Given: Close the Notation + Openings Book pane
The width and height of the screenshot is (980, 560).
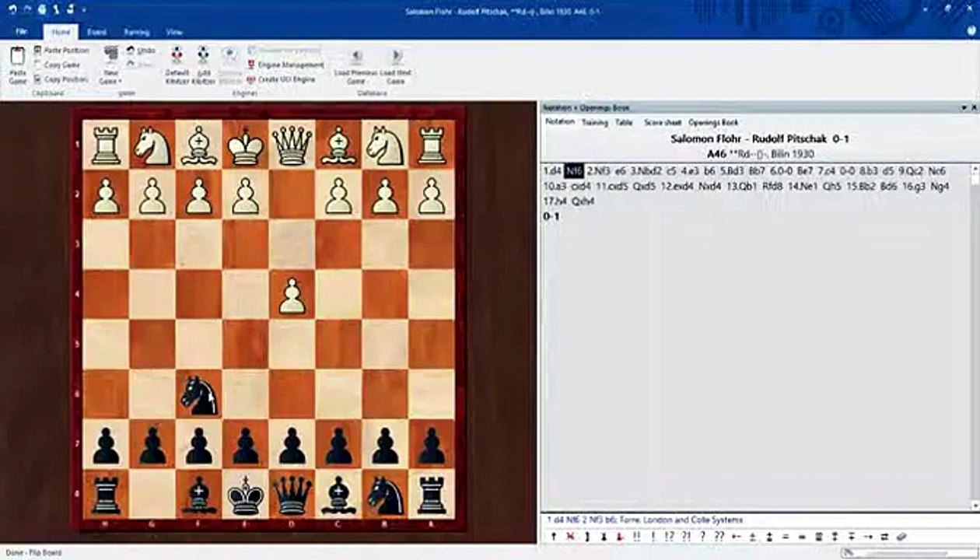Looking at the screenshot, I should [974, 107].
